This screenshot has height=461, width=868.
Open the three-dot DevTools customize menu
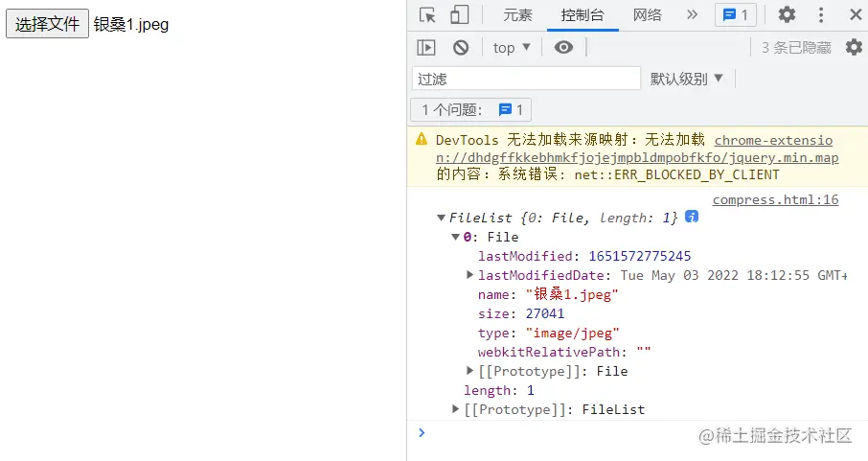click(x=821, y=14)
